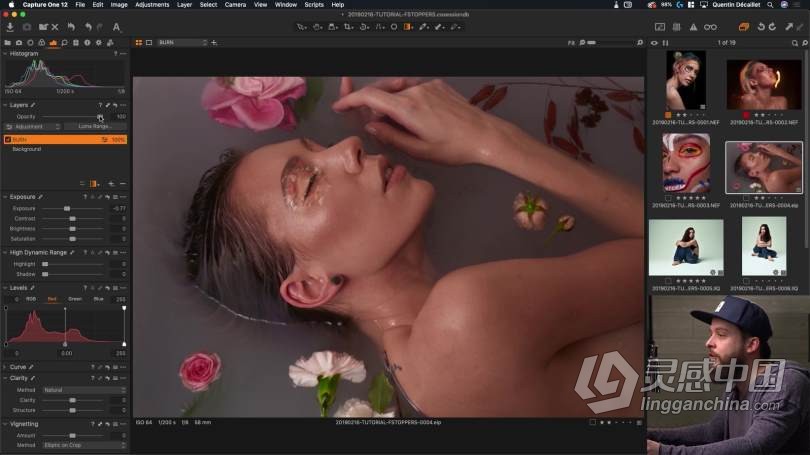Expand the Curve panel
The height and width of the screenshot is (455, 810).
click(5, 367)
